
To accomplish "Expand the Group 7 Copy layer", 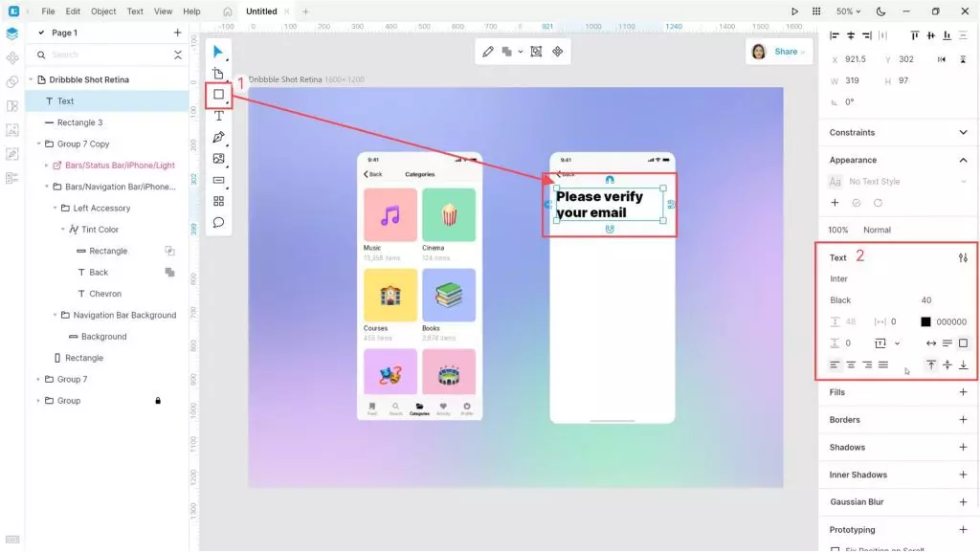I will coord(38,144).
